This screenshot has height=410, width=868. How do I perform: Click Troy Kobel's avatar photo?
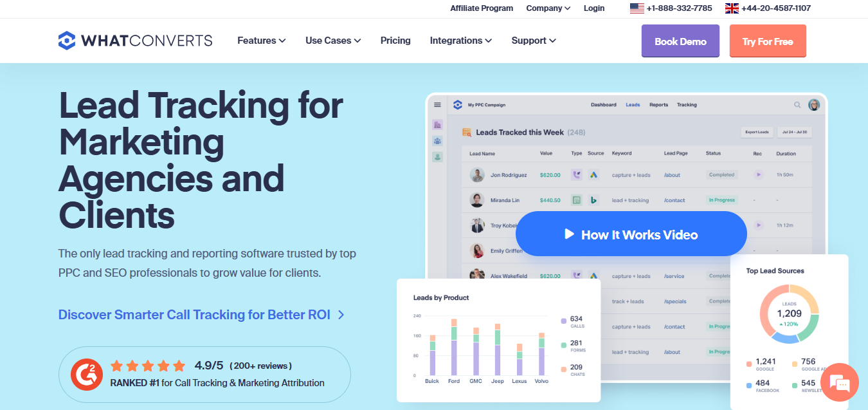(x=477, y=225)
